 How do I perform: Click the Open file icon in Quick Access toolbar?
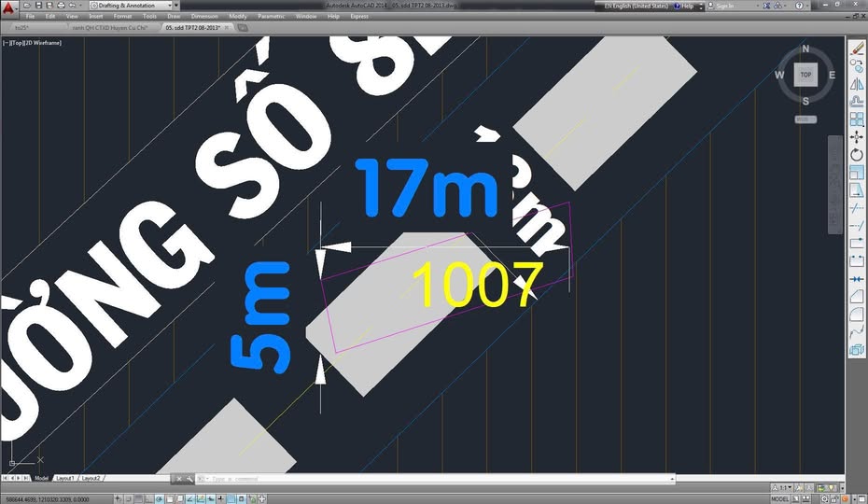pyautogui.click(x=26, y=5)
